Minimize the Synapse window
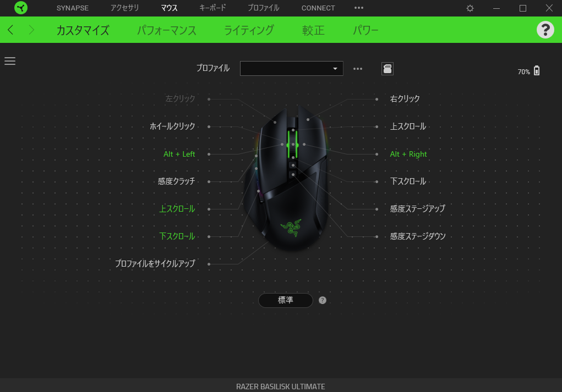562x392 pixels. click(496, 8)
